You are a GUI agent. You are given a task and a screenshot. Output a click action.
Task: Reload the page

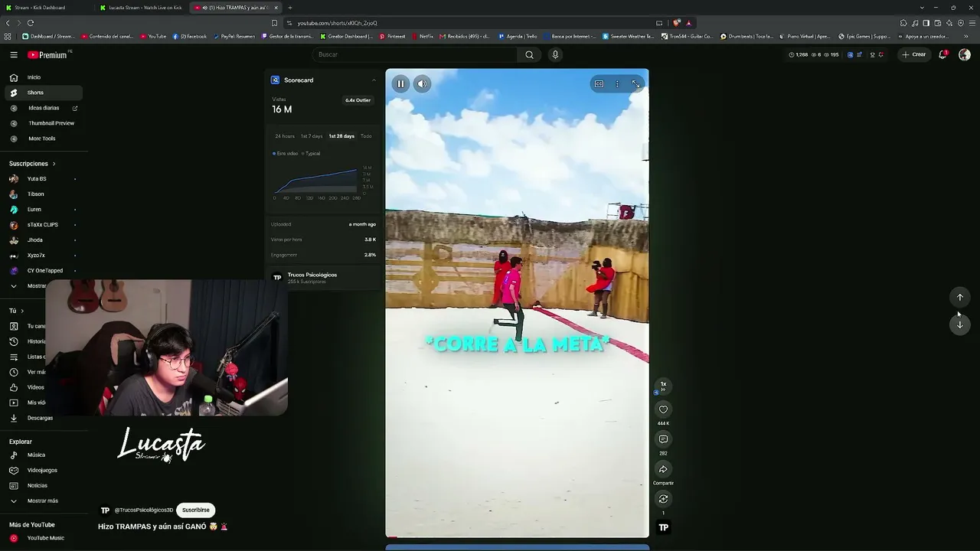31,23
